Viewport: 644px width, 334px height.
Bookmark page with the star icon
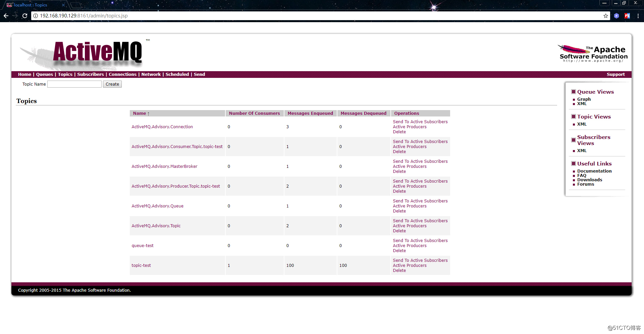pyautogui.click(x=606, y=16)
